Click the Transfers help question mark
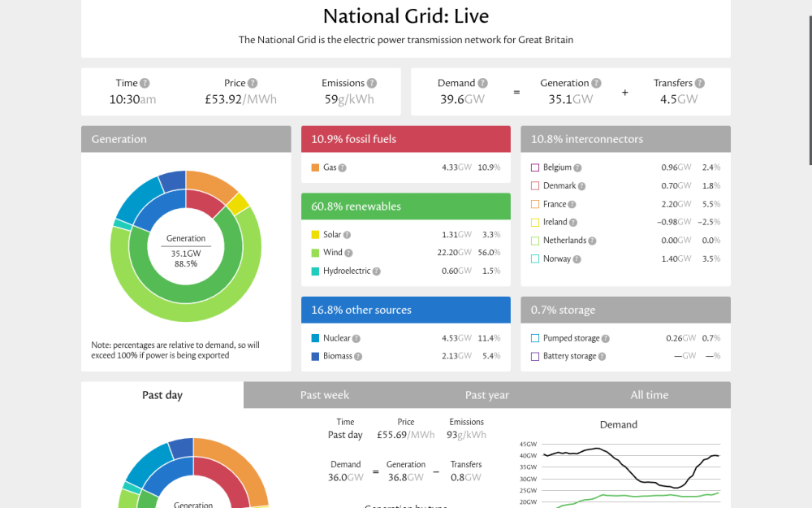 pos(700,83)
